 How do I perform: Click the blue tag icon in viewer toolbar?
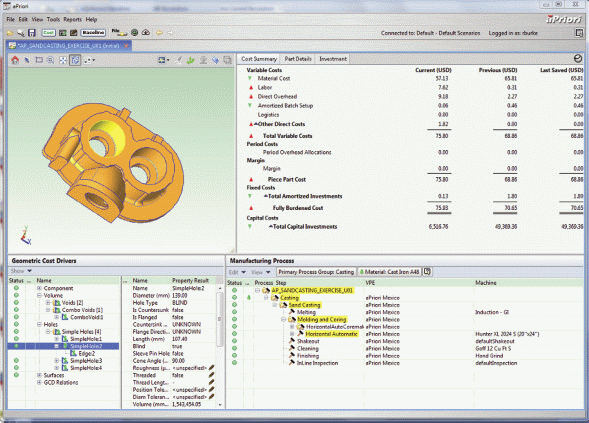click(x=215, y=60)
